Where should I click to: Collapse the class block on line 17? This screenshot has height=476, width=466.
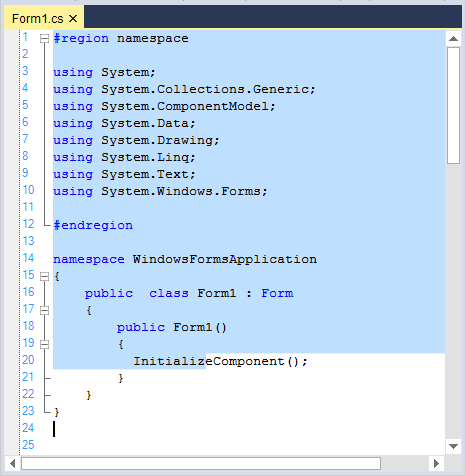tap(44, 310)
